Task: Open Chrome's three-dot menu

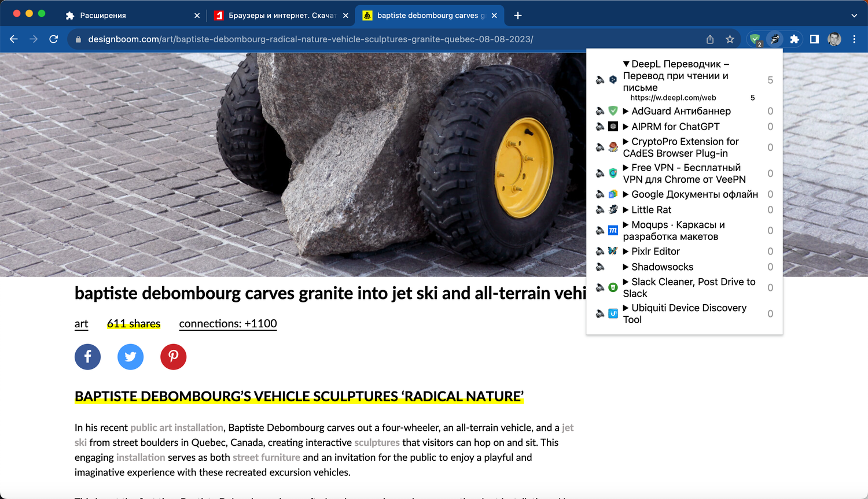Action: 854,39
